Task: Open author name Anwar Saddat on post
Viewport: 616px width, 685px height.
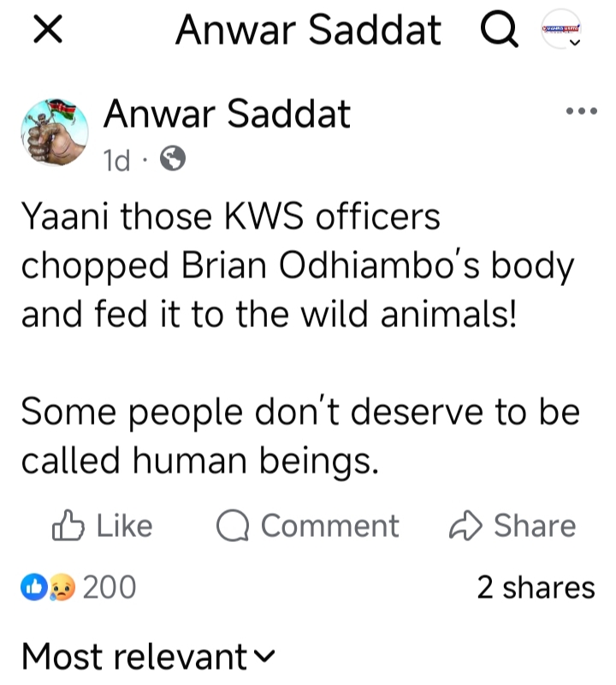Action: pos(227,115)
